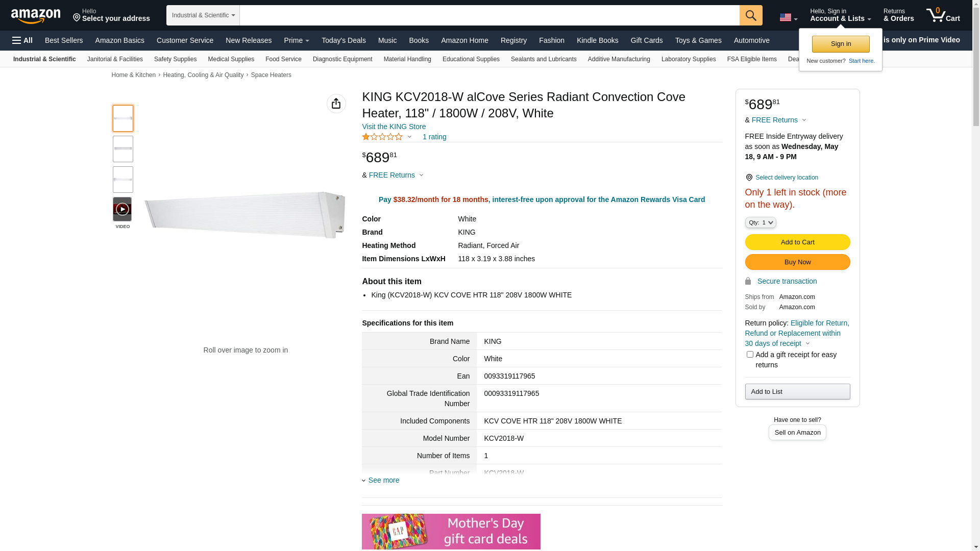Play the product video thumbnail
The image size is (980, 551).
122,209
